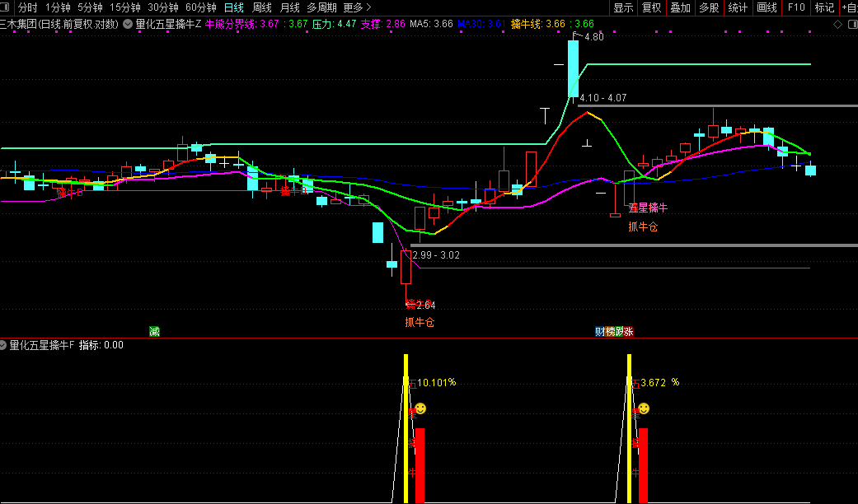Viewport: 858px width, 504px height.
Task: Click the 牛熊分界线: 3.67 readout
Action: click(241, 24)
